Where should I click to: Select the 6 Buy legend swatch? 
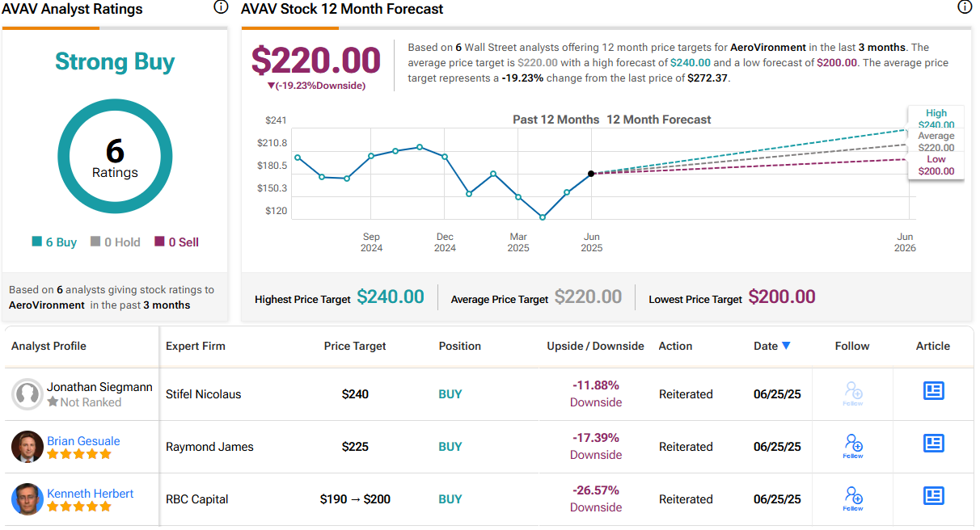36,242
